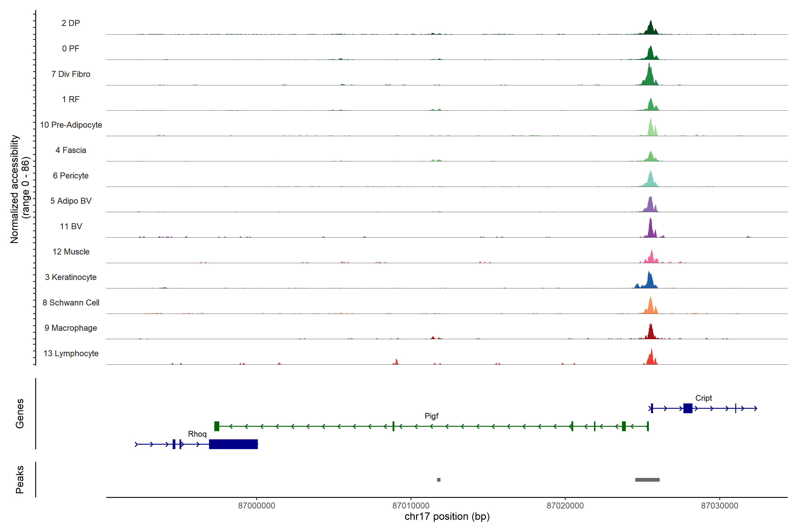Click the small gray peak marker
The image size is (798, 532).
coord(439,480)
